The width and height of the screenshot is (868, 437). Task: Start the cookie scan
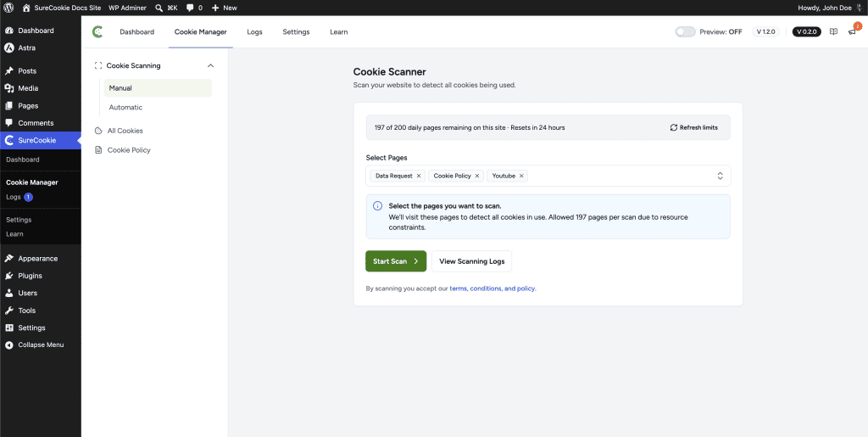[x=396, y=261]
